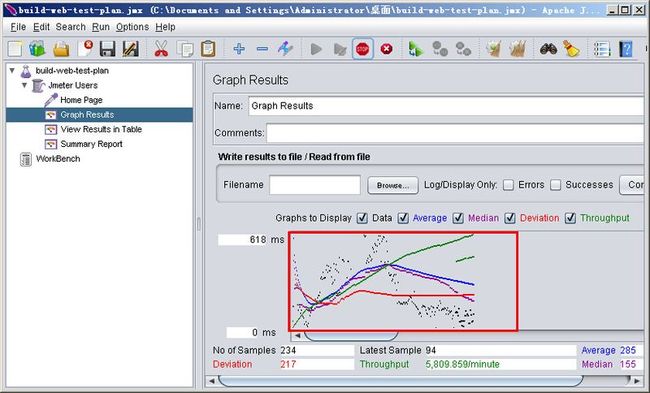
Task: Select View Results in Table item
Action: click(101, 129)
